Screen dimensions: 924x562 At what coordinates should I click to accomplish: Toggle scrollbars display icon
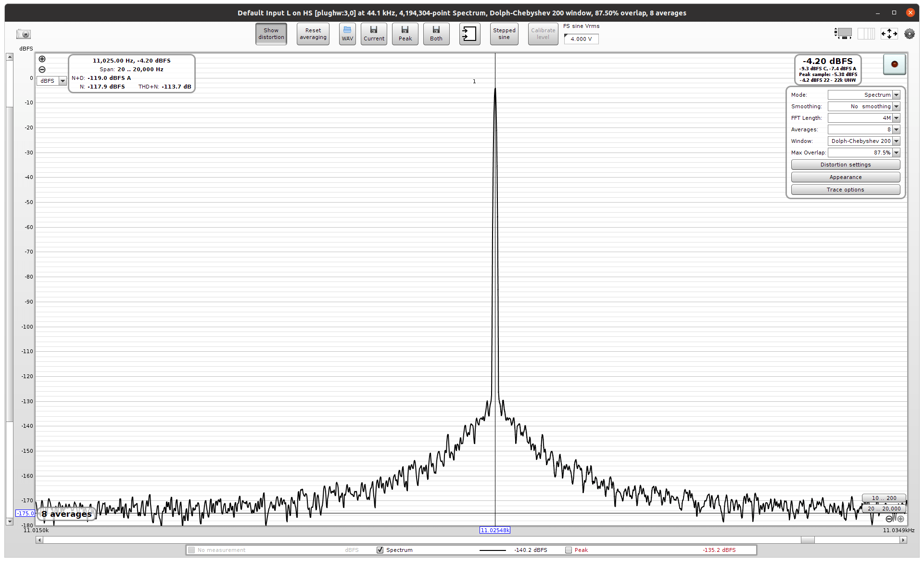tap(843, 34)
